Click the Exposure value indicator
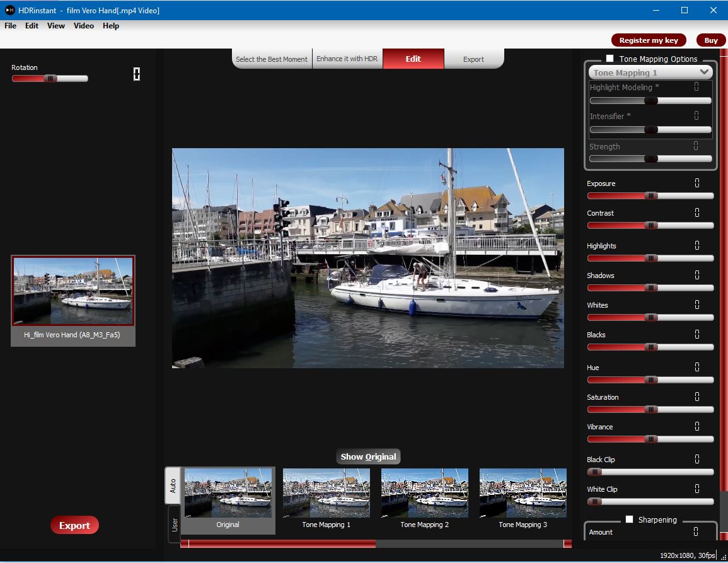The width and height of the screenshot is (728, 563). point(696,183)
